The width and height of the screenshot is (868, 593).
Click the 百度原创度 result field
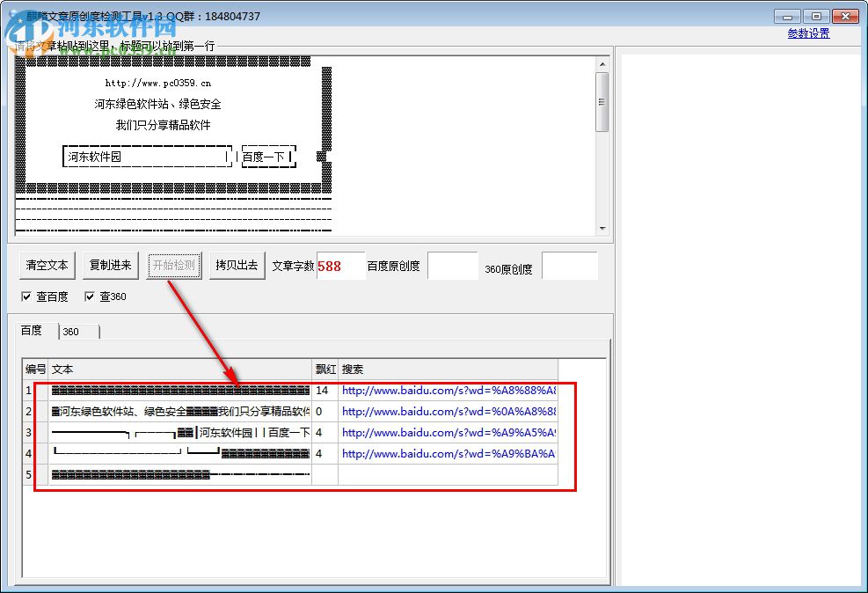pos(453,267)
